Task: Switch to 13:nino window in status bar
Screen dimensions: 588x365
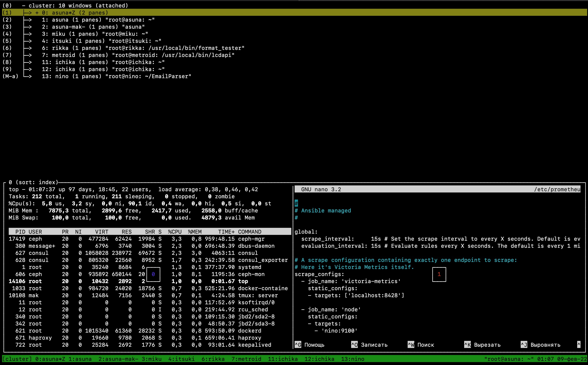Action: 353,359
